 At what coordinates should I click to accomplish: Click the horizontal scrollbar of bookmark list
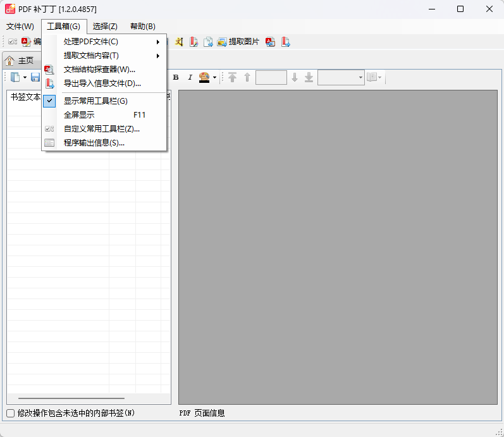pos(71,398)
